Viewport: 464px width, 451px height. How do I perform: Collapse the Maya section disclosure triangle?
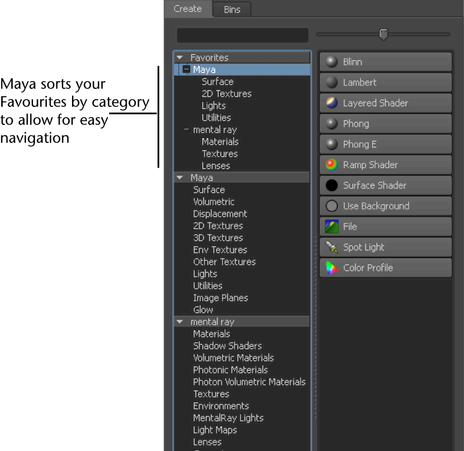pos(180,178)
